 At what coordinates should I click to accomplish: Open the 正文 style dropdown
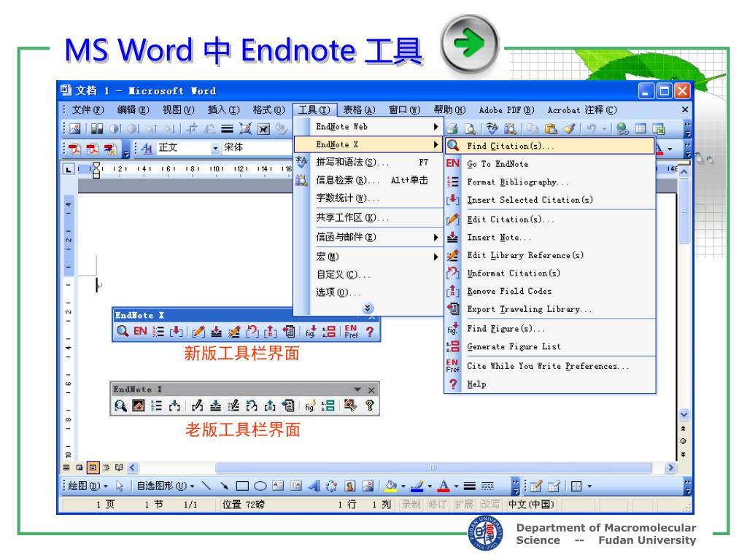[x=215, y=149]
